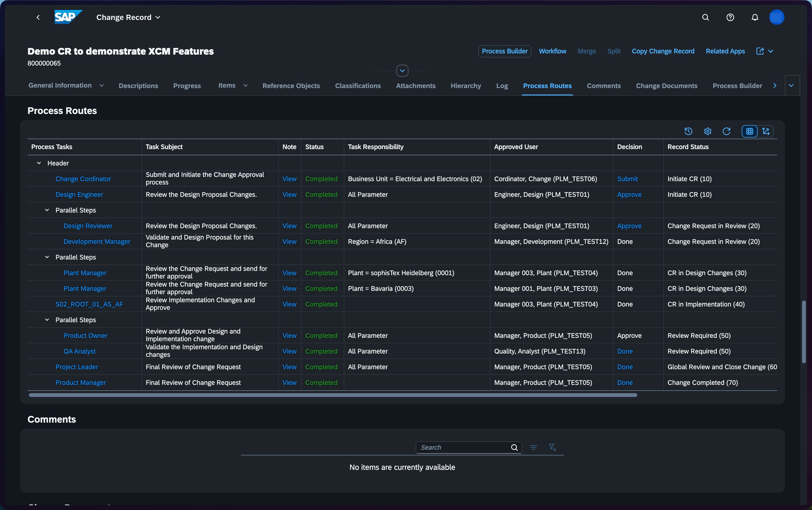Viewport: 812px width, 510px height.
Task: Open the Change Cordinator task link
Action: click(83, 179)
